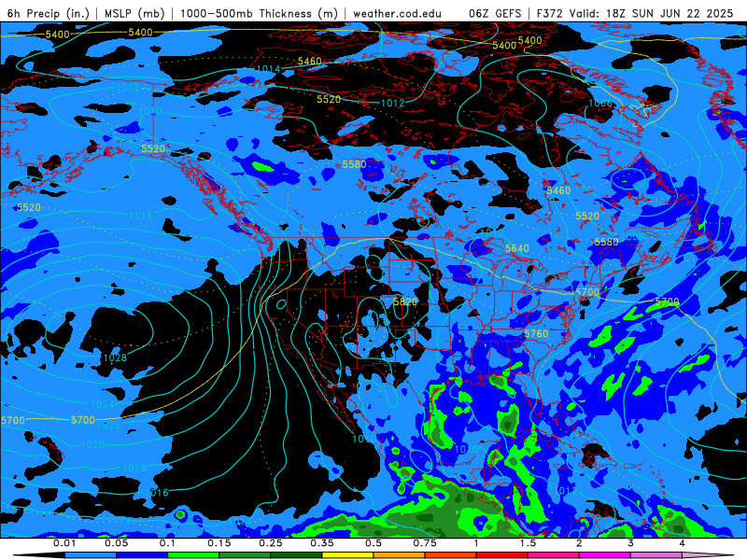Click the 1028 pressure contour label

pos(115,357)
